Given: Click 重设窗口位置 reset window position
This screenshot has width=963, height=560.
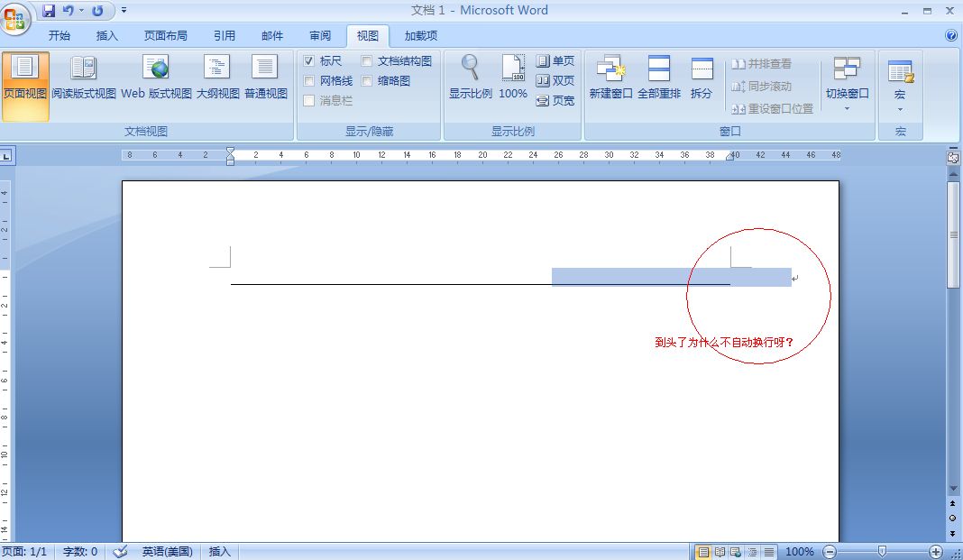Looking at the screenshot, I should (772, 109).
